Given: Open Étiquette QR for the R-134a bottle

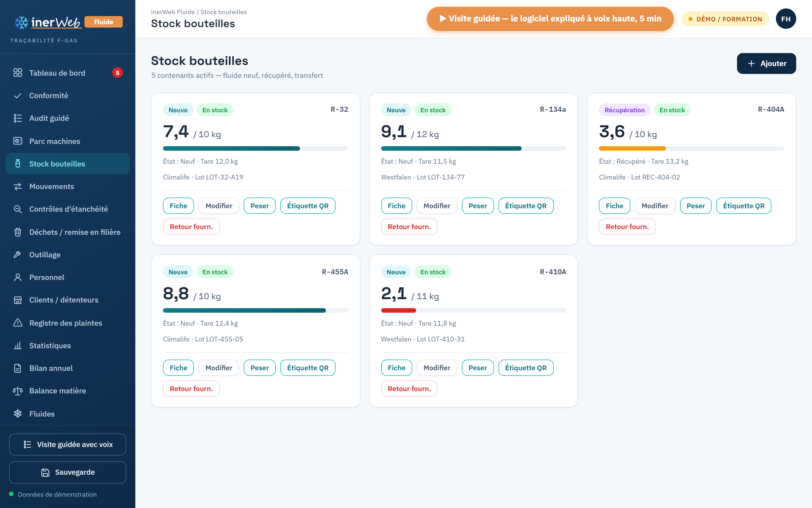Looking at the screenshot, I should tap(526, 206).
